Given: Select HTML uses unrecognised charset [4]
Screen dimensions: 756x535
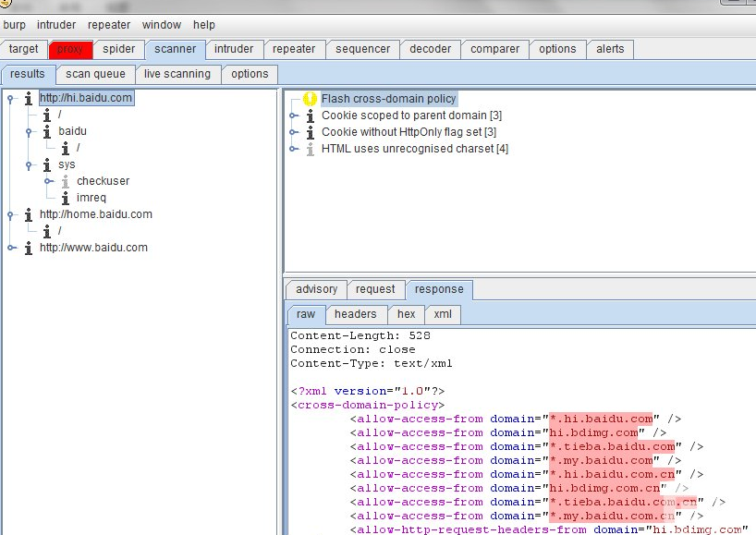Looking at the screenshot, I should [x=415, y=149].
